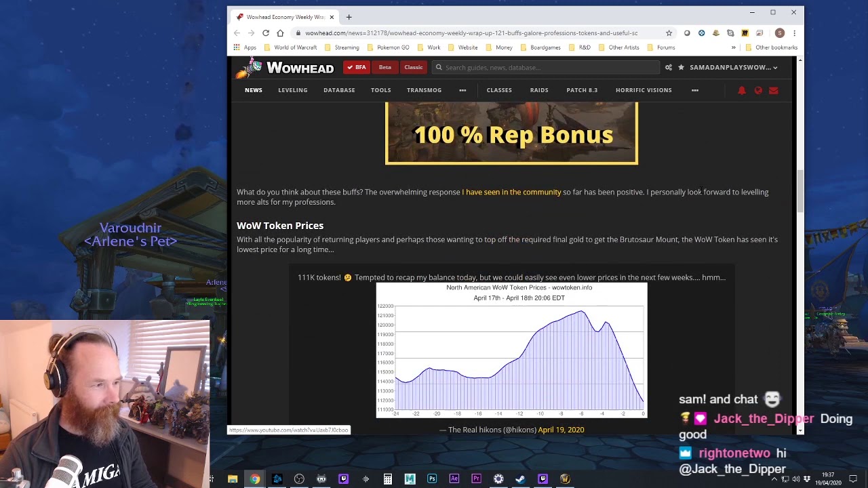Open the Boardgames bookmarks folder
868x488 pixels.
click(540, 47)
